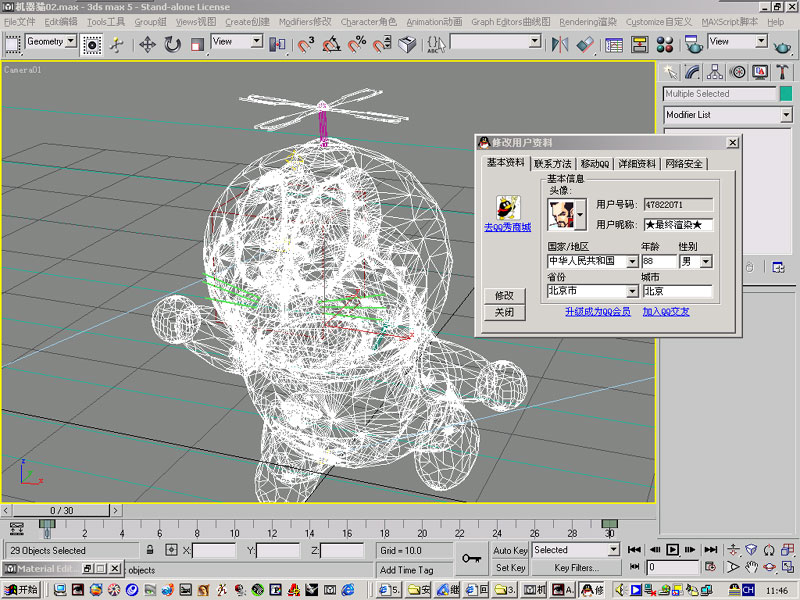Open the Render Scene dialog teapot icon
800x600 pixels.
[x=693, y=45]
